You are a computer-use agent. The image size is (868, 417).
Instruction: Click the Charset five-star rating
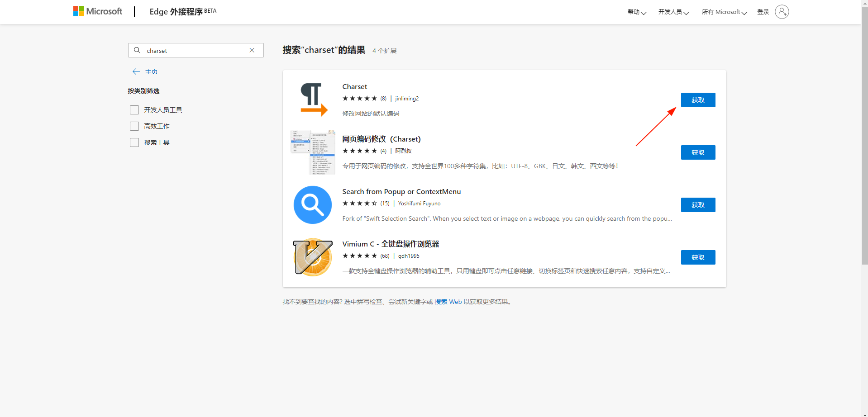point(360,99)
